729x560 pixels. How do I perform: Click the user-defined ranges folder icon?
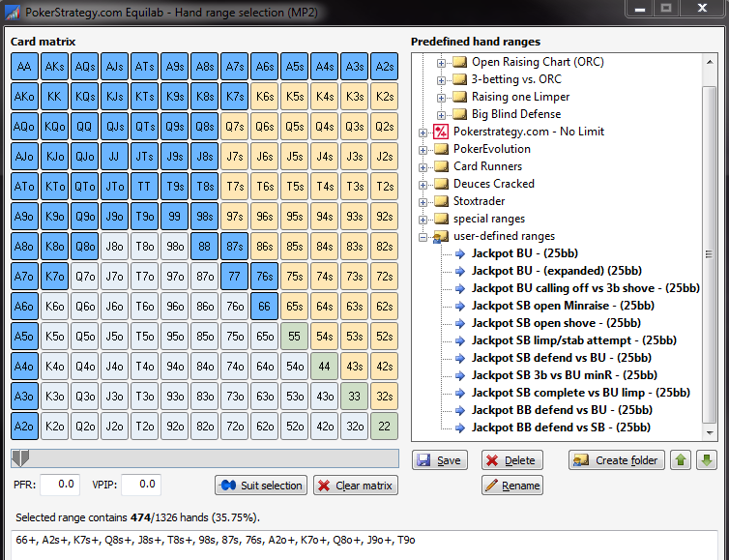(440, 237)
